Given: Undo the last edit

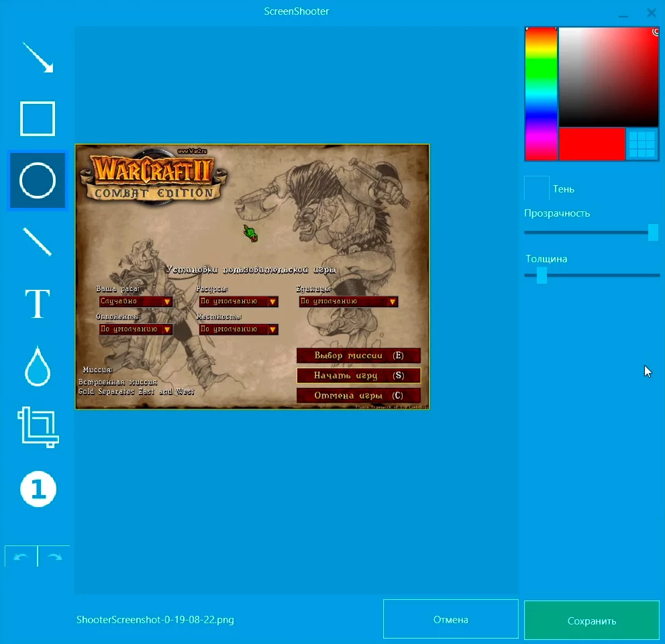Looking at the screenshot, I should tap(21, 557).
